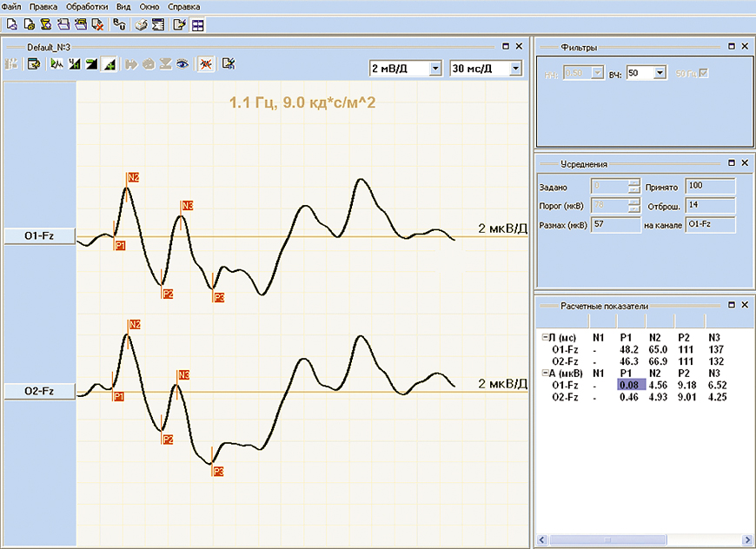Open the Окно menu

[x=149, y=7]
